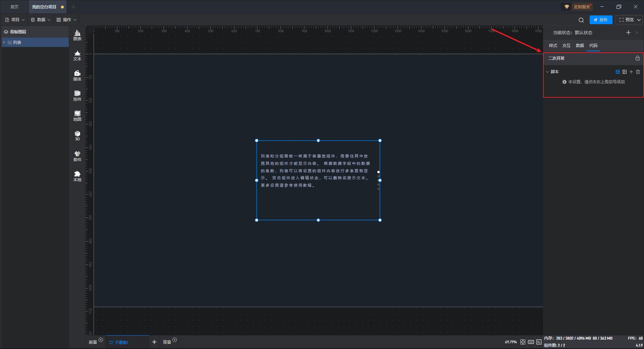Click the keyboard shortcuts icon in status bar
The image size is (644, 349).
tap(531, 342)
